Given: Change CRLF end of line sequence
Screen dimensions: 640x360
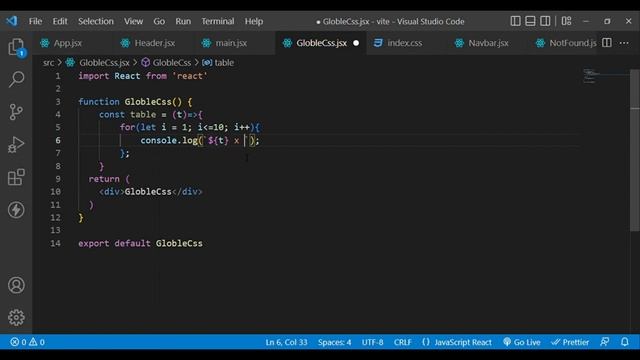Looking at the screenshot, I should pyautogui.click(x=402, y=342).
